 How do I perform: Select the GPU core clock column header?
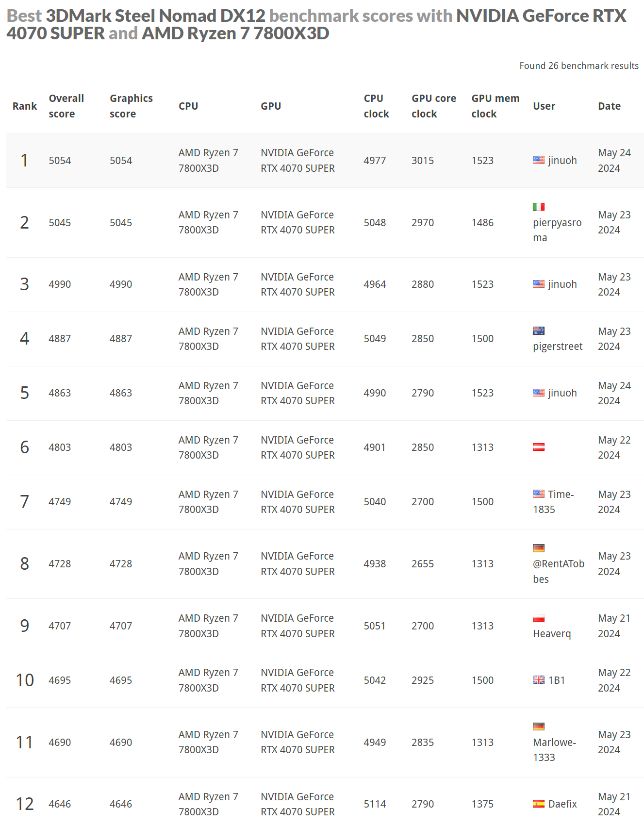[x=434, y=106]
